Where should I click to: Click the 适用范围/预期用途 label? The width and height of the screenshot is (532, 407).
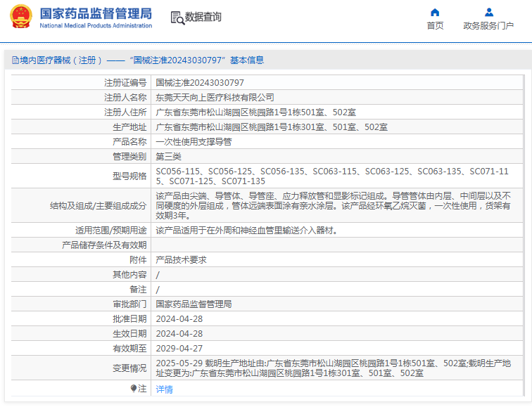click(x=111, y=231)
